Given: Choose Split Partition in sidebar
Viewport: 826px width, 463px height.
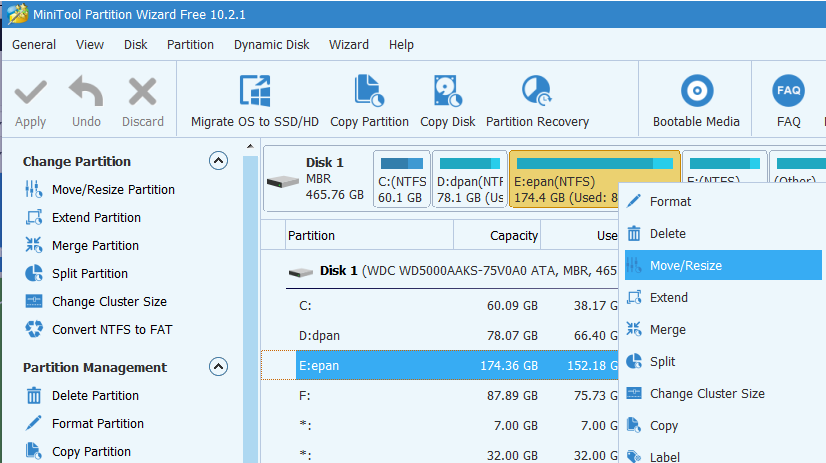Looking at the screenshot, I should click(x=77, y=273).
